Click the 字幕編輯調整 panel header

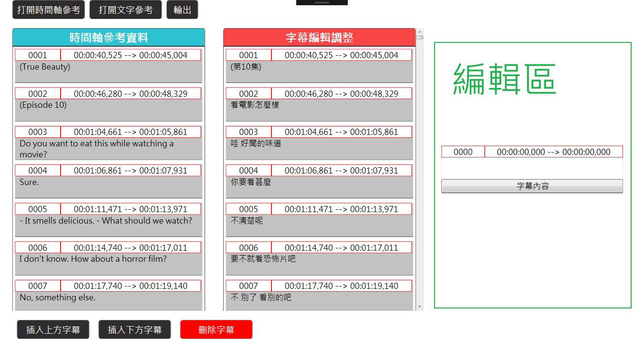coord(320,38)
